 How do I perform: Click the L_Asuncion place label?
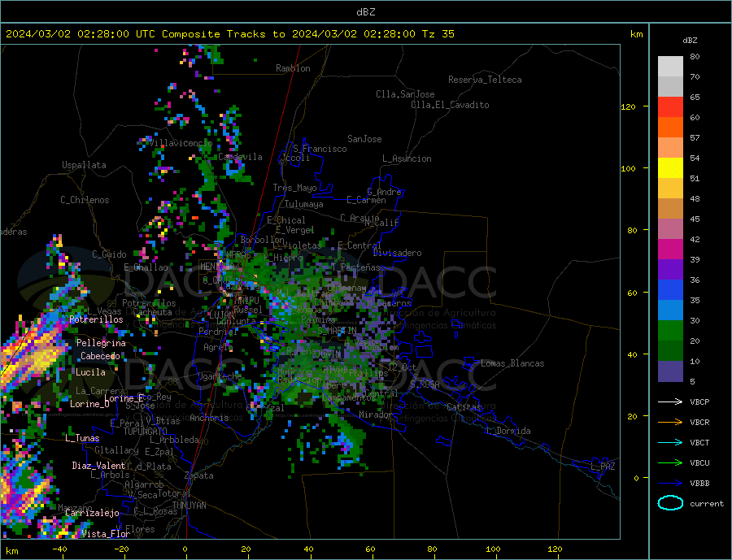[407, 158]
